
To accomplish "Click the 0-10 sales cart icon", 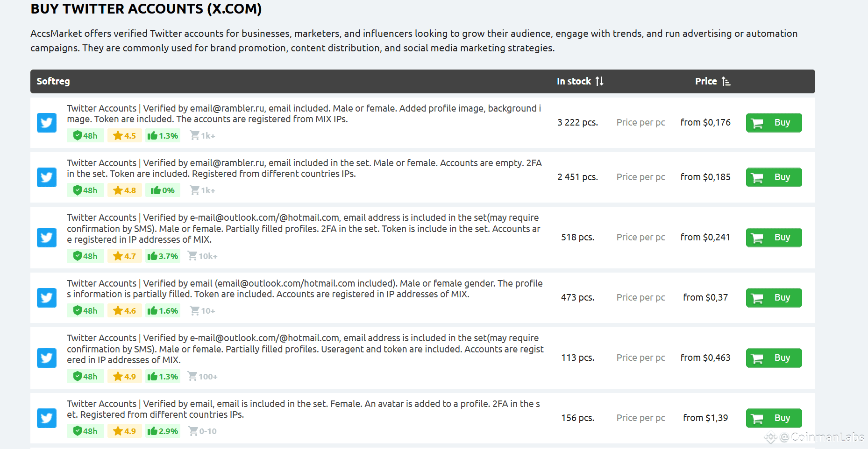I will [193, 431].
